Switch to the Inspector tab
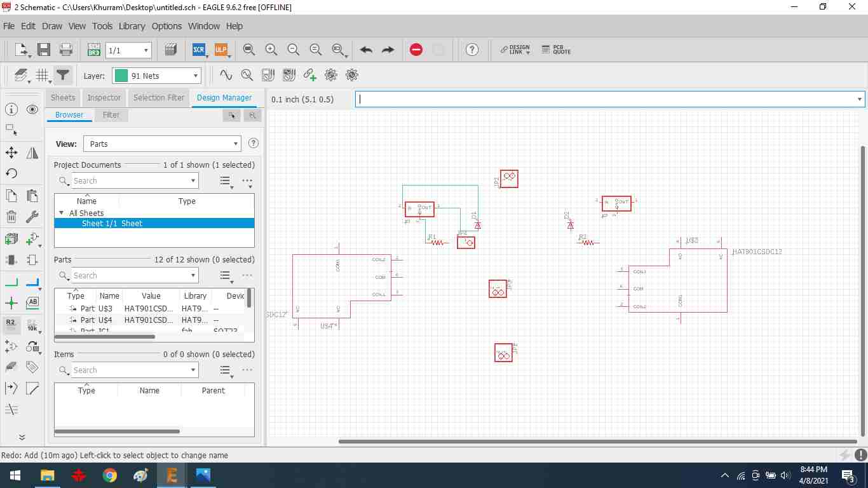This screenshot has height=488, width=868. 104,98
